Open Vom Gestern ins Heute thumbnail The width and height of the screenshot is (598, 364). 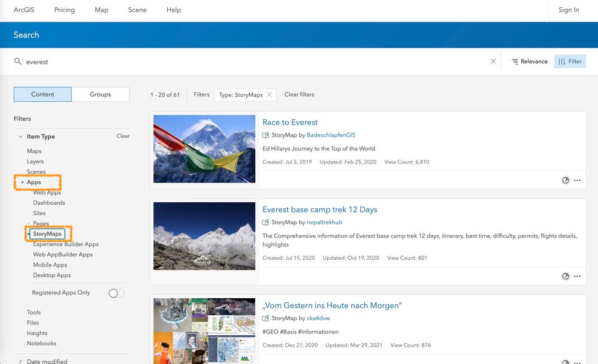pyautogui.click(x=204, y=331)
